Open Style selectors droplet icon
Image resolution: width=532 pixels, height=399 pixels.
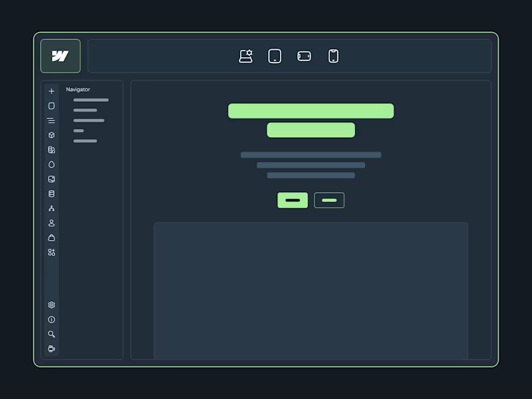click(52, 164)
